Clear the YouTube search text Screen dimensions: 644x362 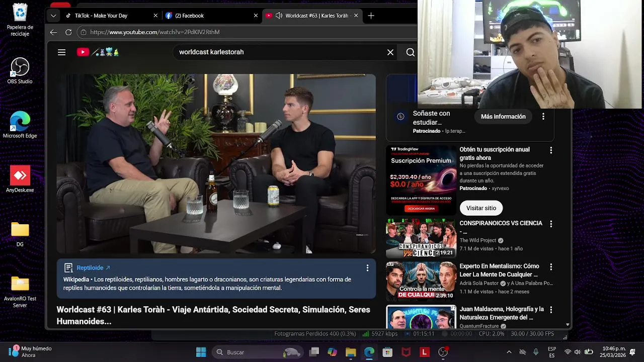390,52
